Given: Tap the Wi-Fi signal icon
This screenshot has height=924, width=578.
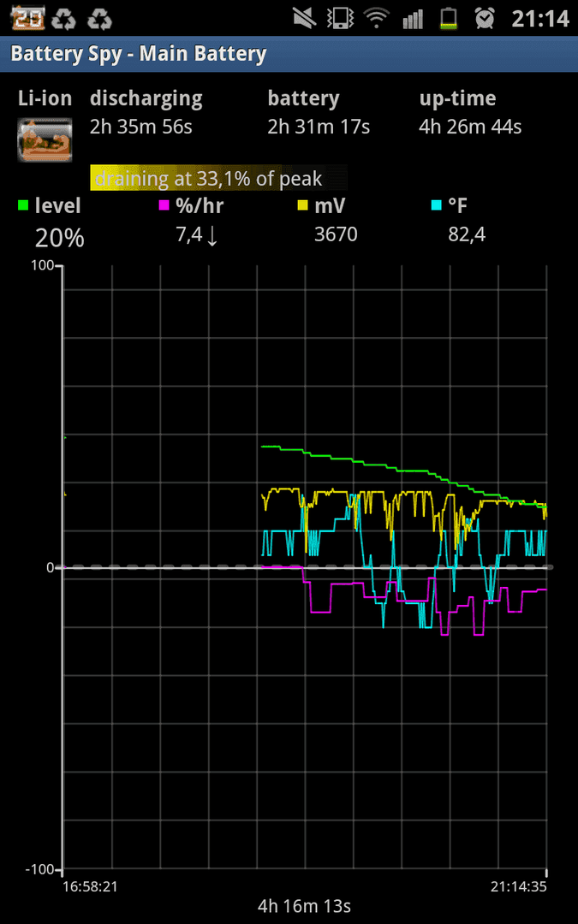Looking at the screenshot, I should [x=378, y=18].
